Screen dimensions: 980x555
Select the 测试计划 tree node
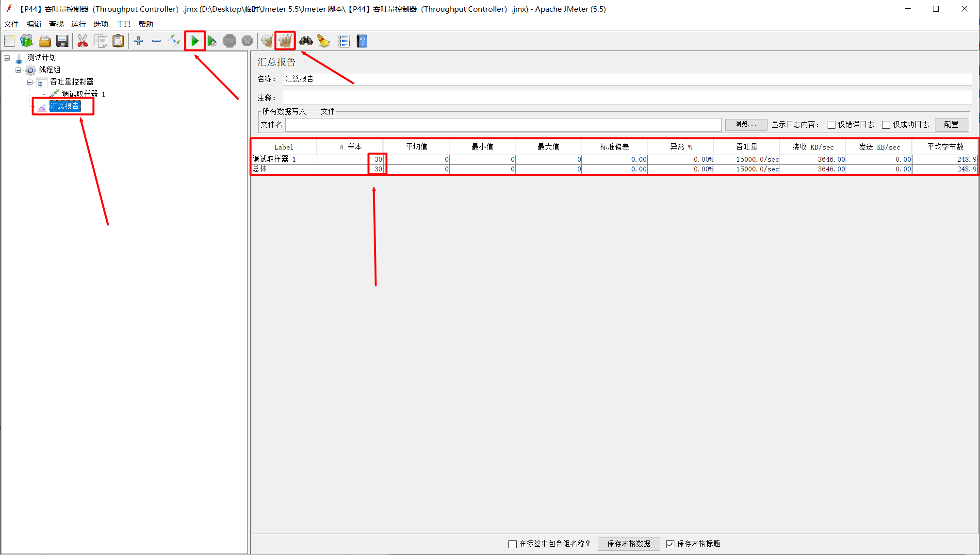[x=41, y=58]
